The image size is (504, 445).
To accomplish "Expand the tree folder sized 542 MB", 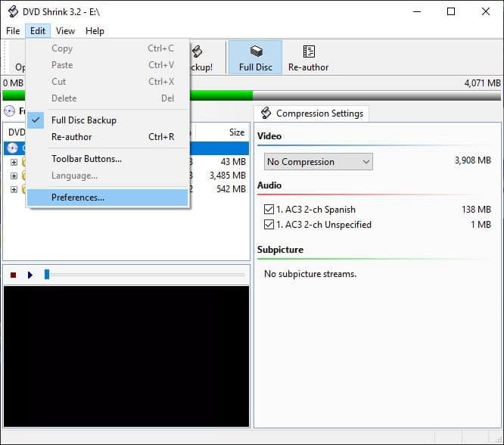I will (14, 189).
